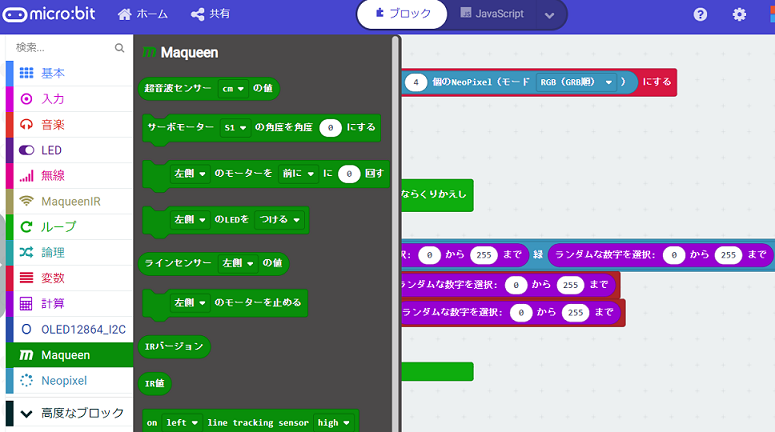Open the 左側 dropdown on motor stop block
Viewport: 775px width, 432px height.
189,302
